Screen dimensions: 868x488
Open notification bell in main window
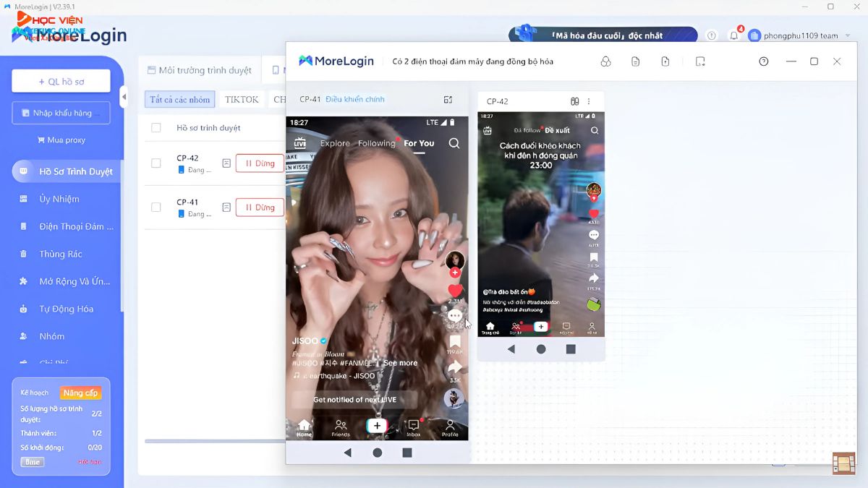click(x=734, y=35)
